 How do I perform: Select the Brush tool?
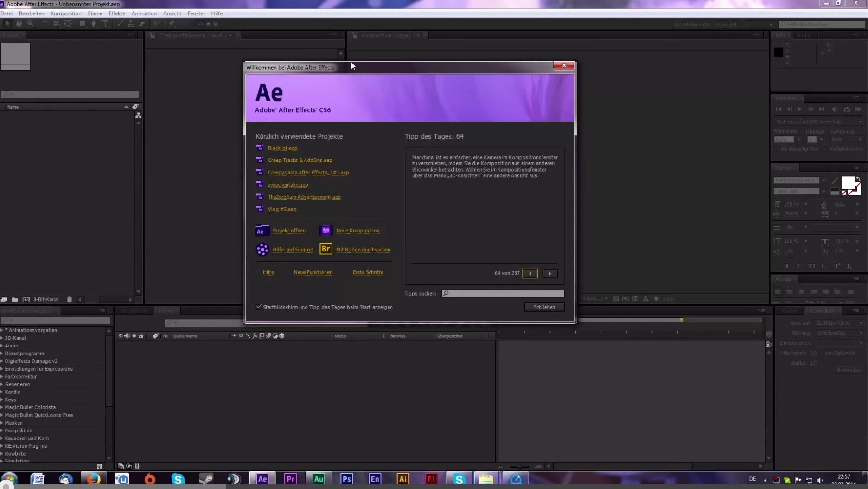pos(120,24)
